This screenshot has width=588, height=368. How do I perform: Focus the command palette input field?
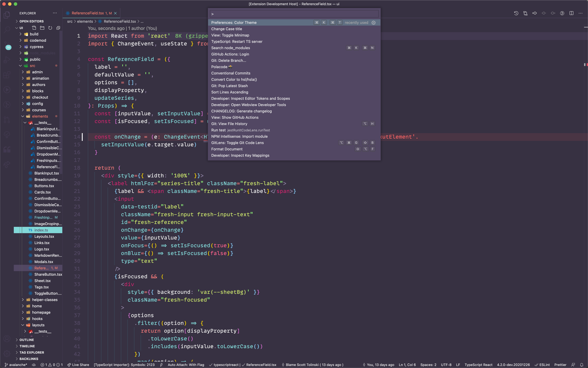tap(294, 14)
